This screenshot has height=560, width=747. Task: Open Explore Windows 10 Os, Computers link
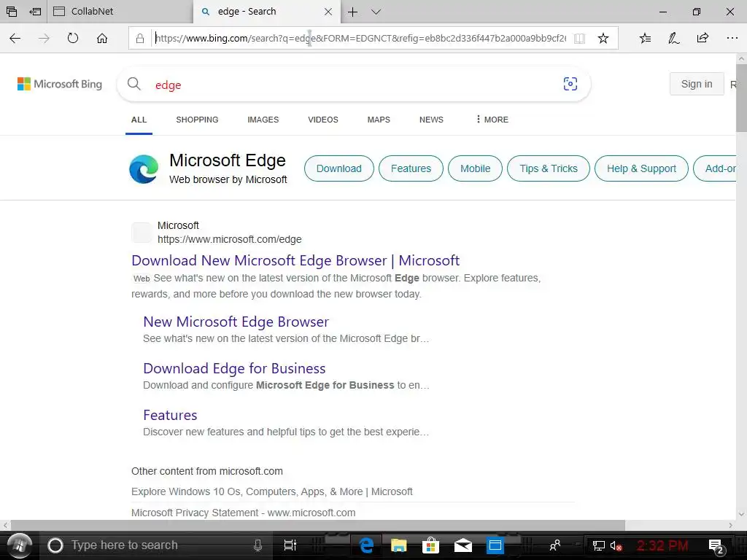click(x=272, y=491)
